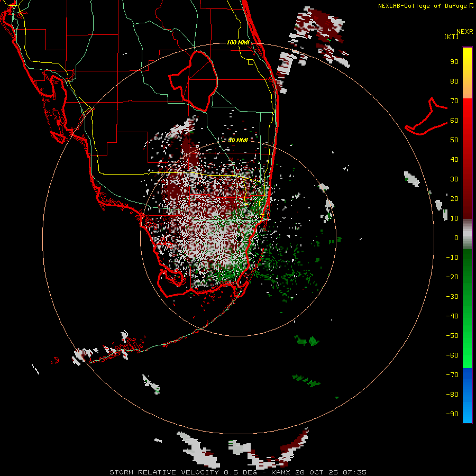This screenshot has width=476, height=476.
Task: Click the 50 NMI range ring label
Action: pyautogui.click(x=238, y=140)
